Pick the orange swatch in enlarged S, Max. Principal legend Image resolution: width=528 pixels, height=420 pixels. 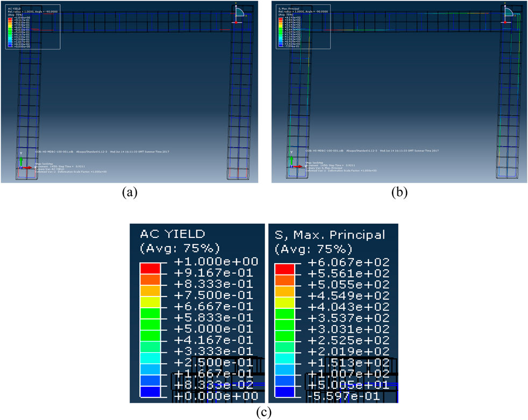(x=284, y=280)
